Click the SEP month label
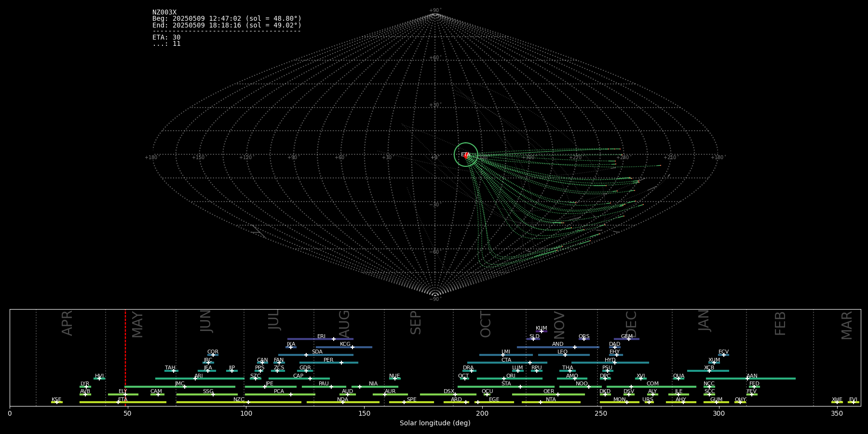Image resolution: width=868 pixels, height=434 pixels. click(416, 323)
